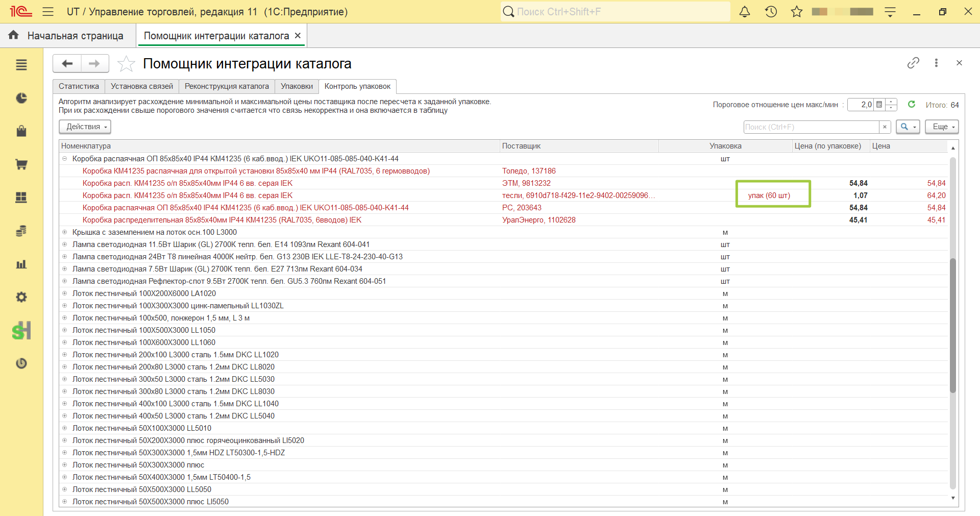Click the table search field Поиск (Ctrl+F)
This screenshot has height=516, width=980.
click(x=811, y=127)
